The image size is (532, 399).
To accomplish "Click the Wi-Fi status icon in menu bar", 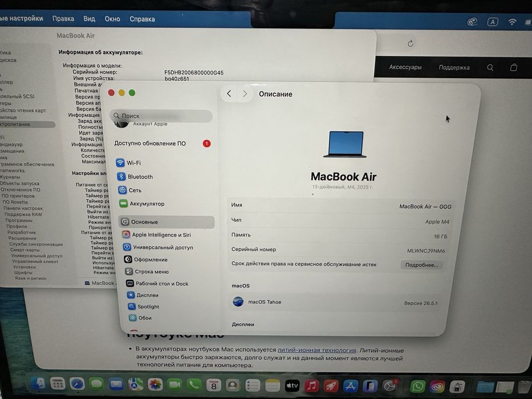I will tap(512, 22).
